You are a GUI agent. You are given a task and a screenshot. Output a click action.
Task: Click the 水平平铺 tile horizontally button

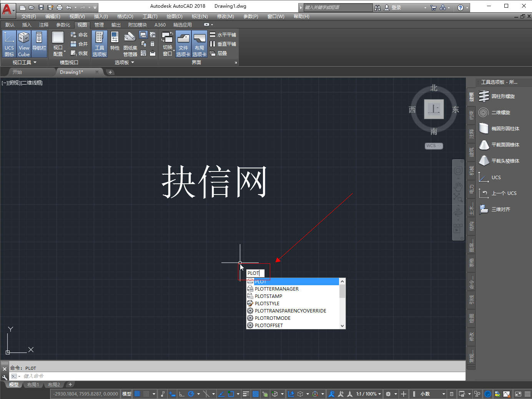pos(223,35)
